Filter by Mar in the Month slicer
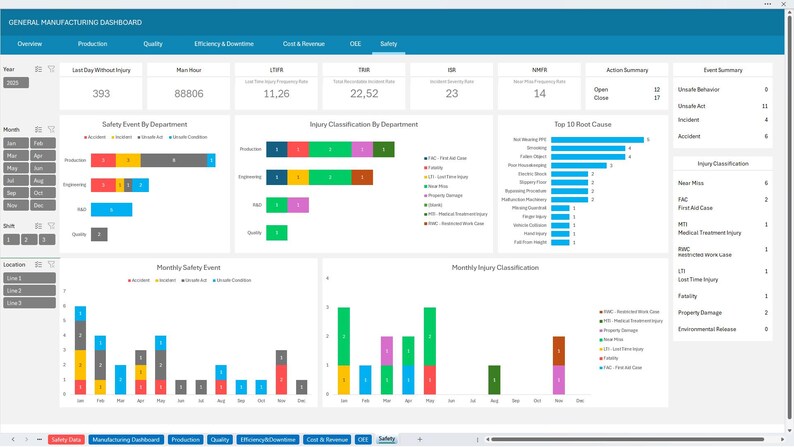 pos(16,156)
